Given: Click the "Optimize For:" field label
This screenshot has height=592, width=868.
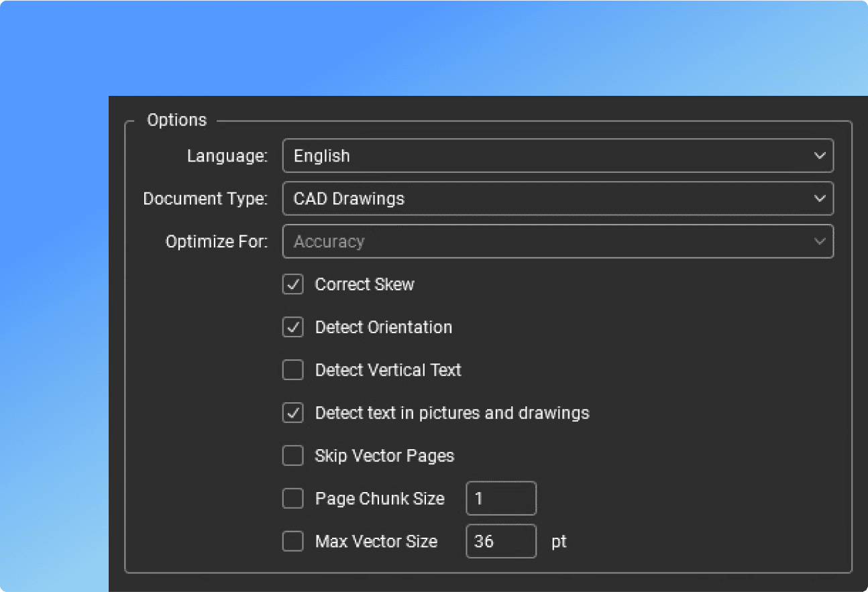Looking at the screenshot, I should point(217,242).
